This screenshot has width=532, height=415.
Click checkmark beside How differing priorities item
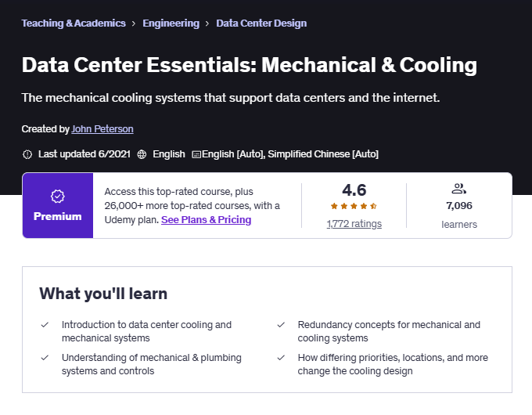pyautogui.click(x=280, y=357)
